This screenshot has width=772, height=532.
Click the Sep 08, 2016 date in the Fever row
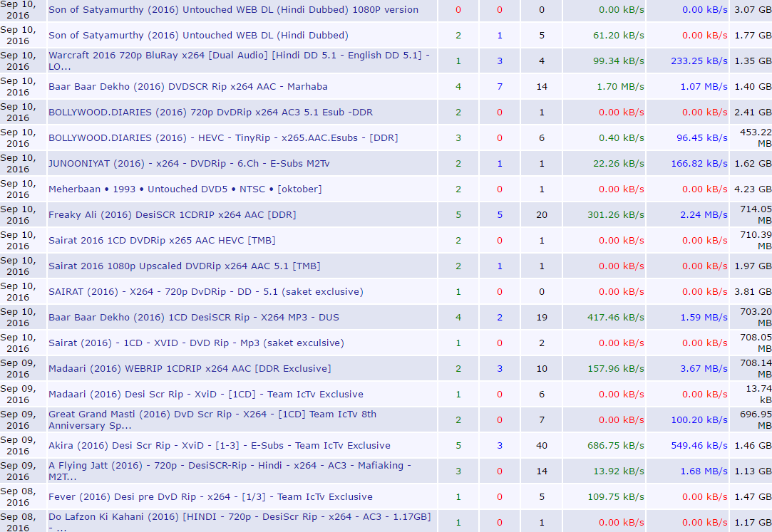click(19, 496)
